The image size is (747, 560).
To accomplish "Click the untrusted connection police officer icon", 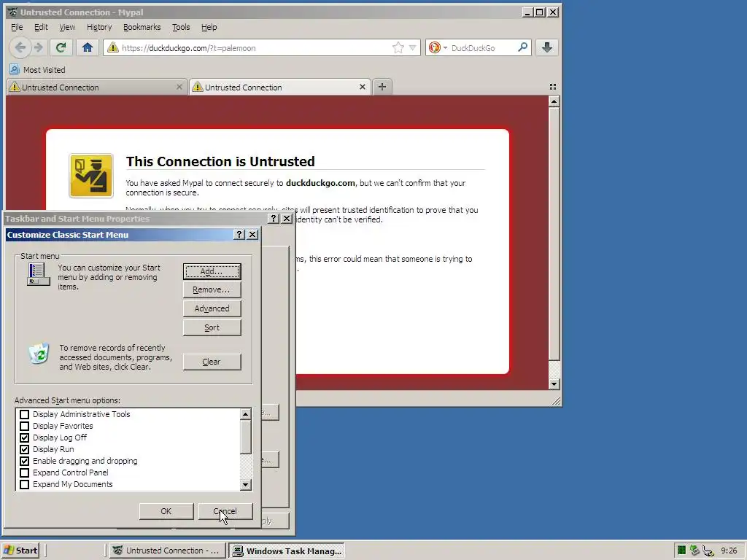I will [x=91, y=176].
